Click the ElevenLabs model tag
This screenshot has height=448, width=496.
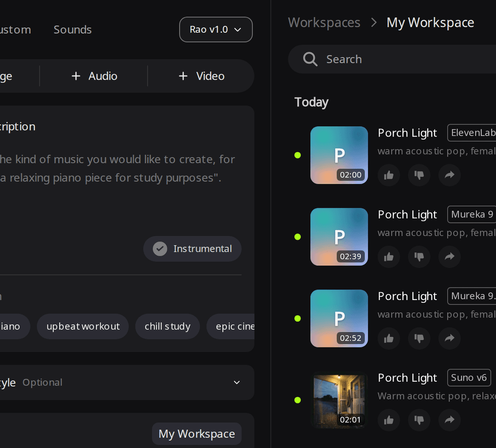tap(472, 133)
